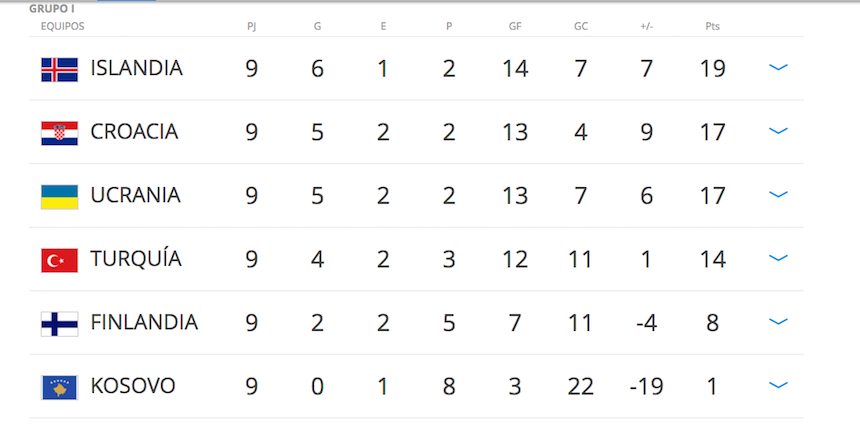Click the TURQUÍA team name
The image size is (860, 434).
[x=136, y=259]
